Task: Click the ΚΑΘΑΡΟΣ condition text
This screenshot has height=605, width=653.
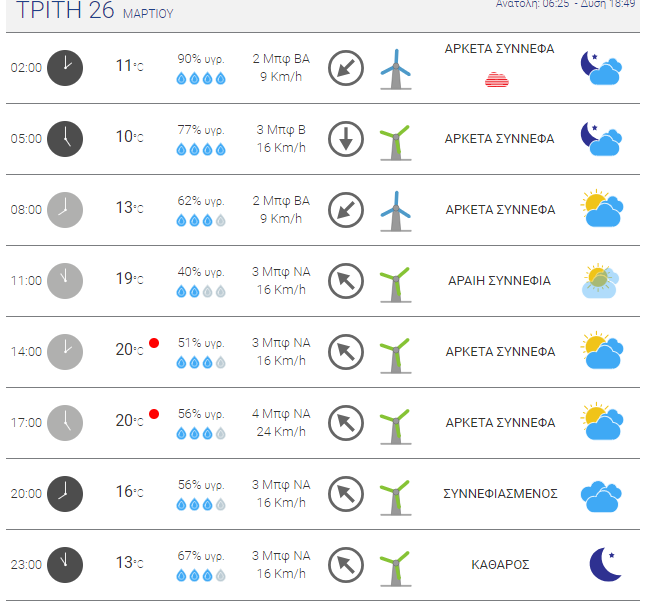Action: (x=500, y=565)
